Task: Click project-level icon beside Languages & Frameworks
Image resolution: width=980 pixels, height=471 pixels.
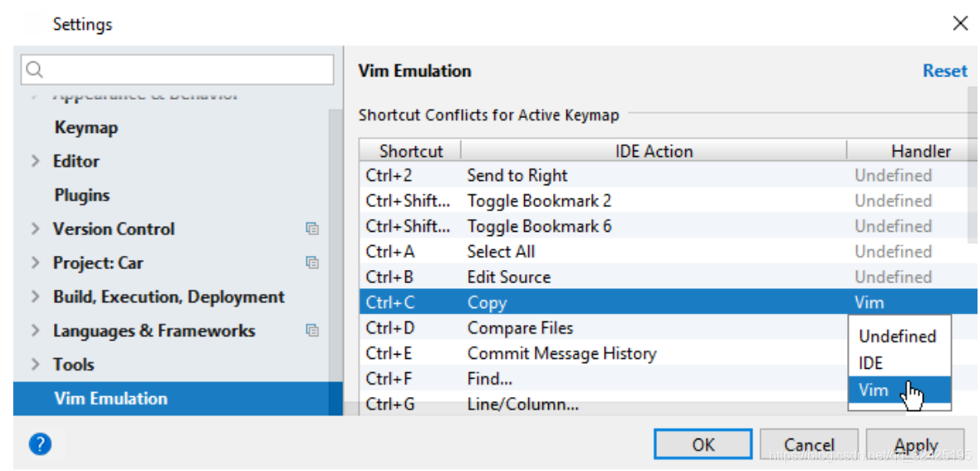Action: [312, 331]
